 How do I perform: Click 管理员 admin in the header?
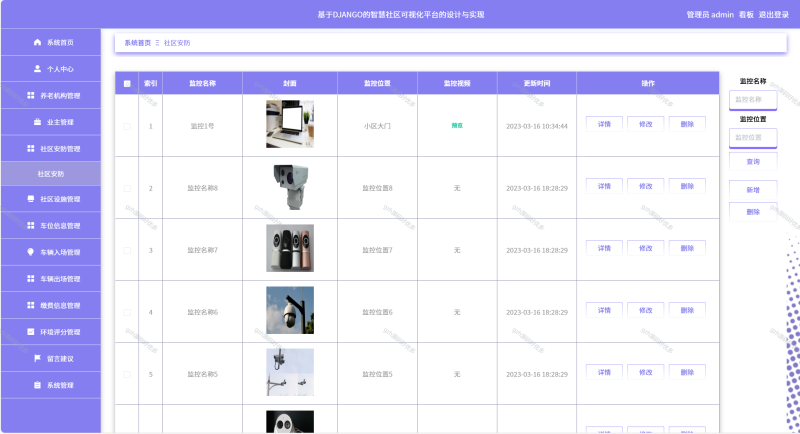(x=710, y=15)
